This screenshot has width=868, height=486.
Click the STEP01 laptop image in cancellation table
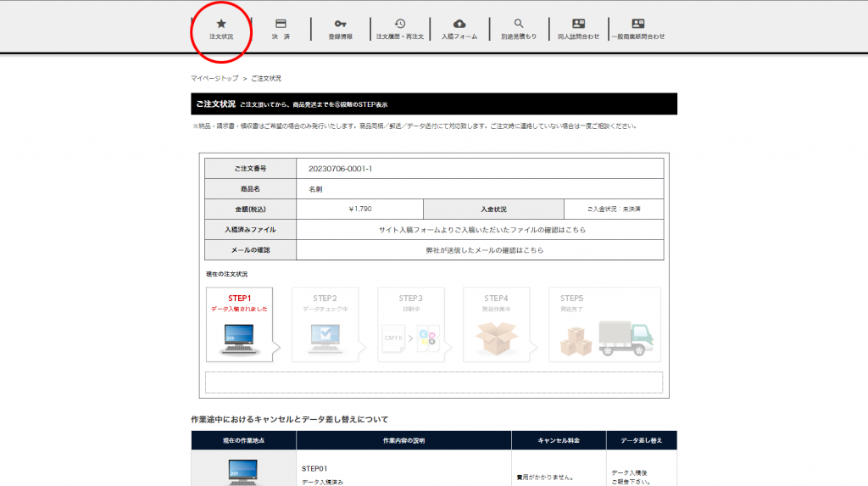(x=243, y=472)
